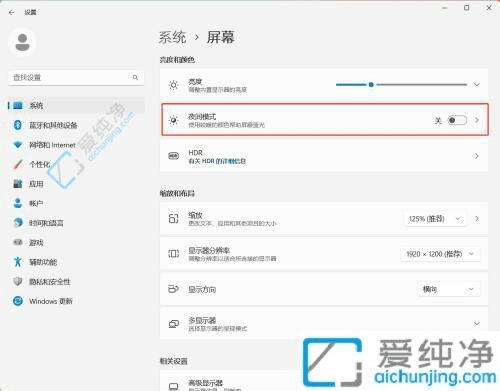
Task: Open 缩放 custom settings chevron
Action: (477, 219)
